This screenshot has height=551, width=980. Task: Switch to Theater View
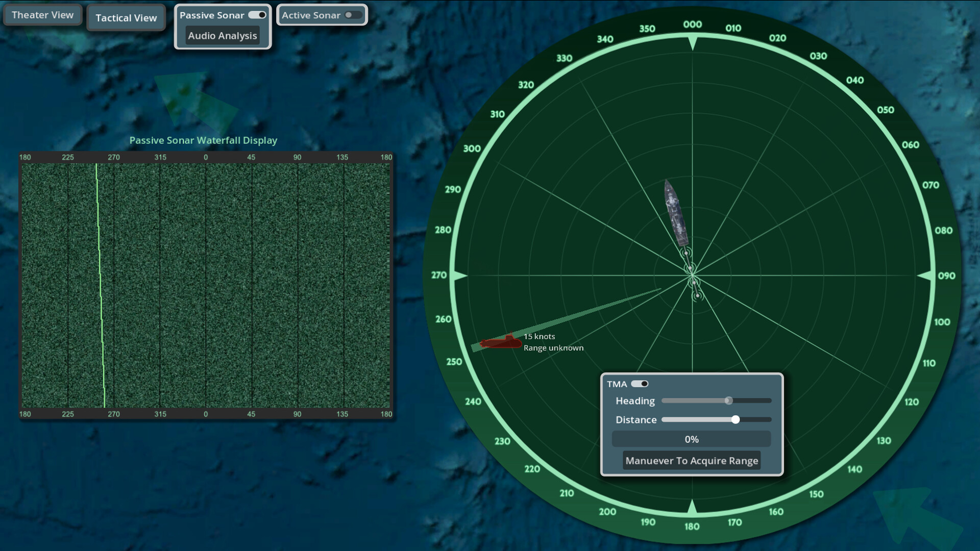[x=42, y=15]
